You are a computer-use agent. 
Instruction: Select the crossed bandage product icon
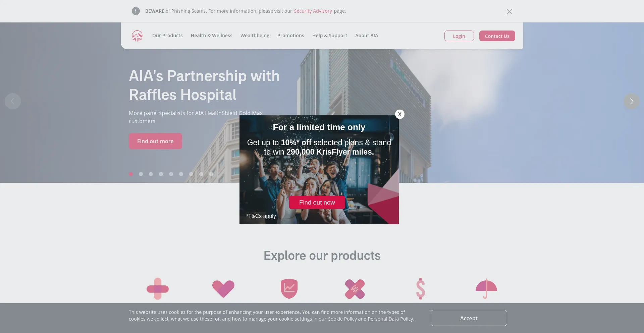tap(355, 289)
